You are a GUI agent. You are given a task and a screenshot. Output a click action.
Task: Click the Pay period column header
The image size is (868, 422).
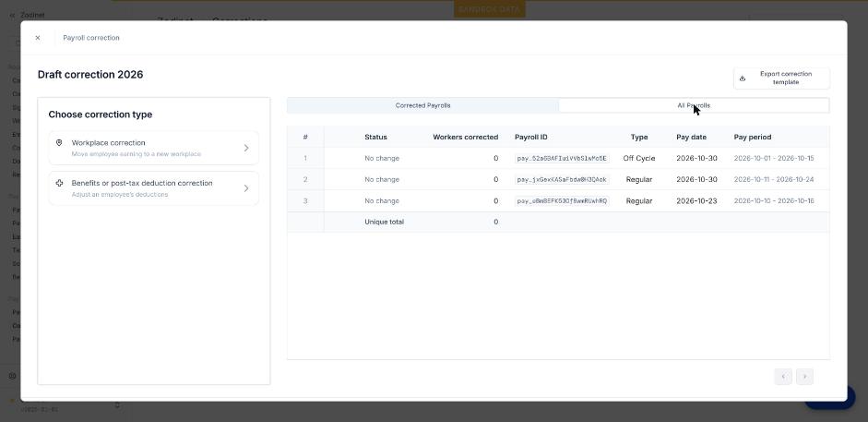753,137
